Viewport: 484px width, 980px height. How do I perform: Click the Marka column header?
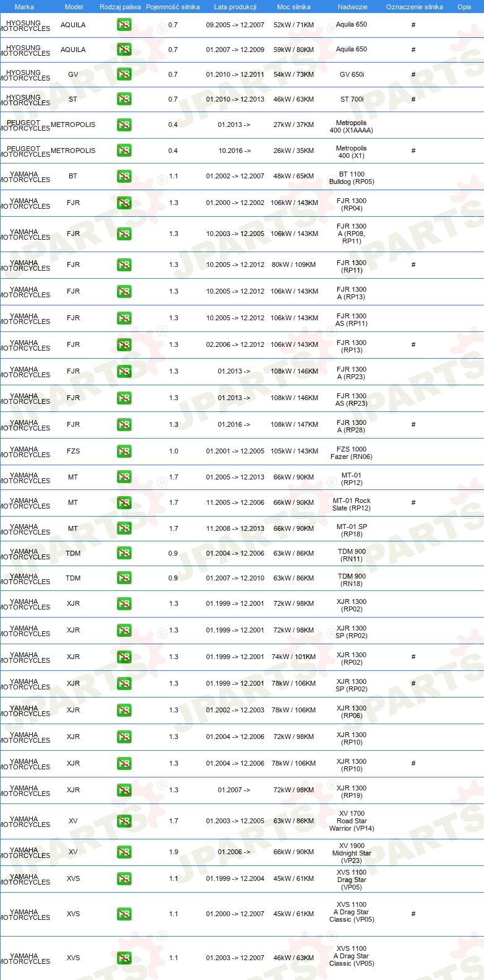(24, 7)
